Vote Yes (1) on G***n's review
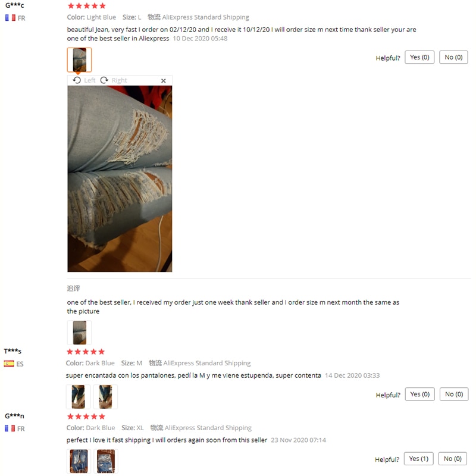 pyautogui.click(x=419, y=459)
